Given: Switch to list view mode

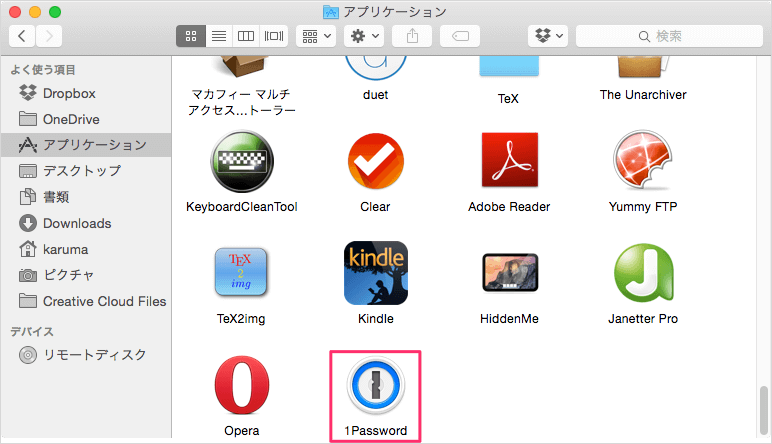Looking at the screenshot, I should point(219,36).
